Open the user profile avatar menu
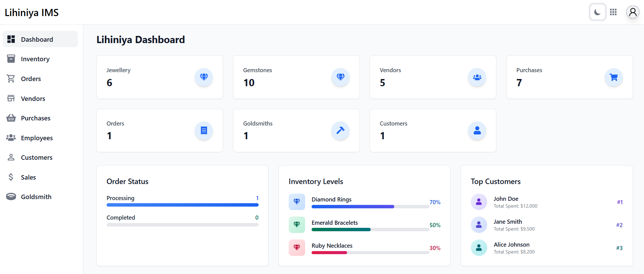The width and height of the screenshot is (644, 274). [633, 12]
